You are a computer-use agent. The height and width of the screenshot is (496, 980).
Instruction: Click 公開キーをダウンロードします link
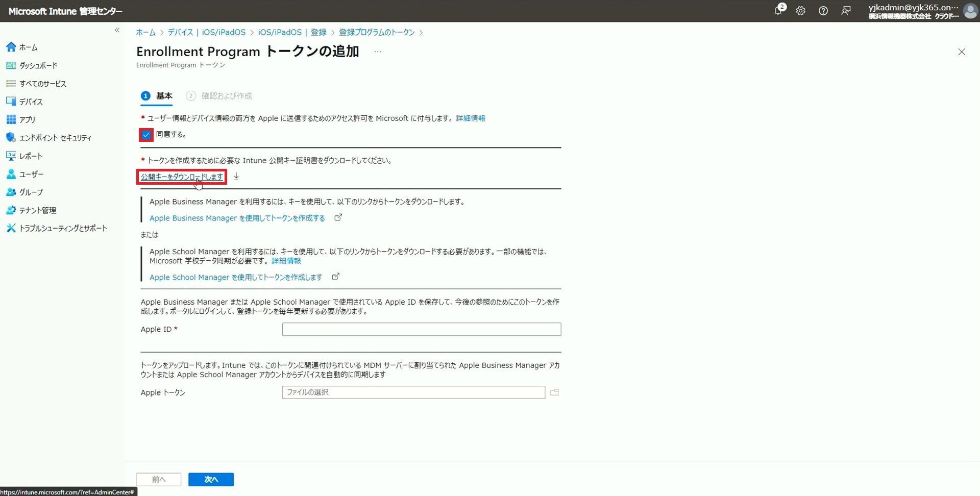pos(182,177)
